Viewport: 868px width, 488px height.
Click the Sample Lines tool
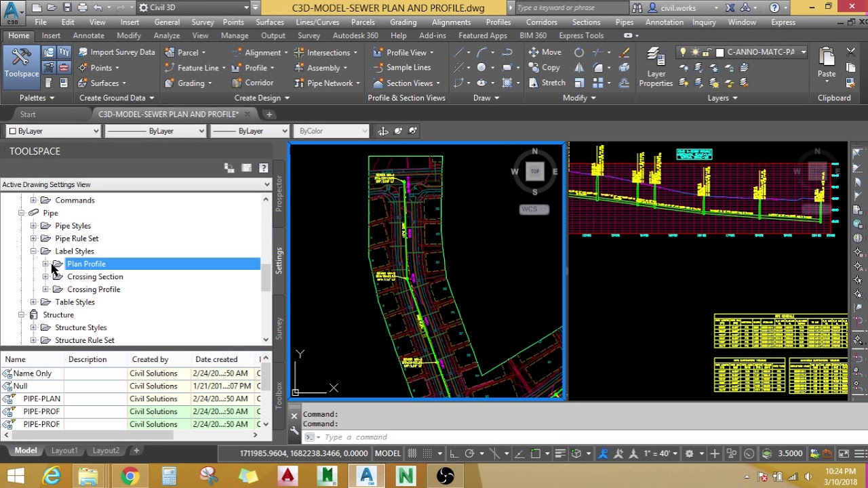pos(401,67)
